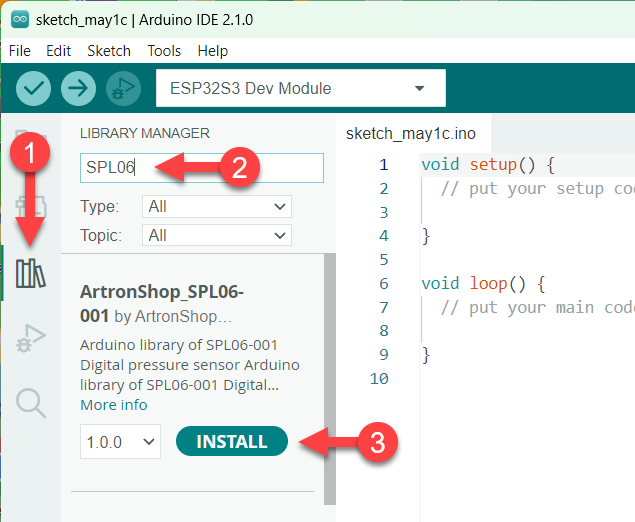Click the library description text

[x=190, y=365]
